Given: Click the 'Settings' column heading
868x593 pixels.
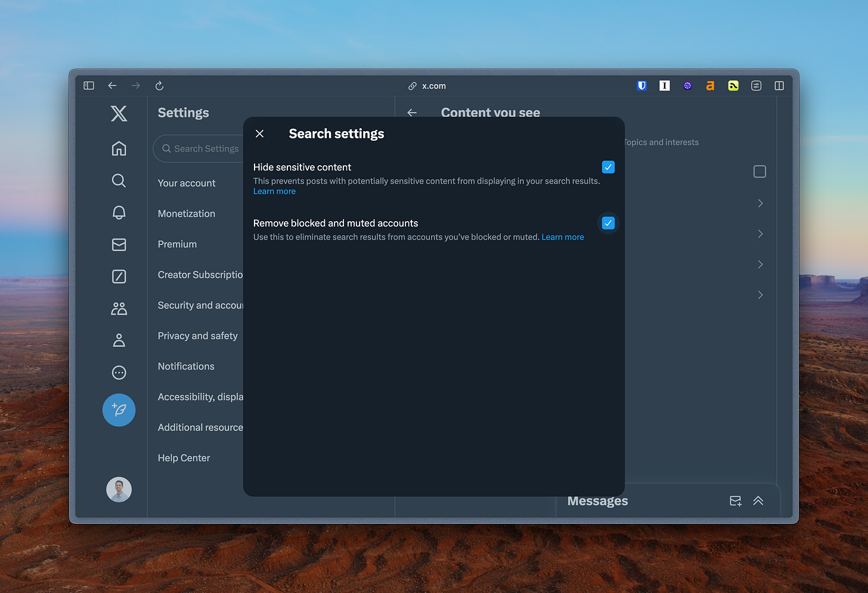Looking at the screenshot, I should [x=183, y=113].
